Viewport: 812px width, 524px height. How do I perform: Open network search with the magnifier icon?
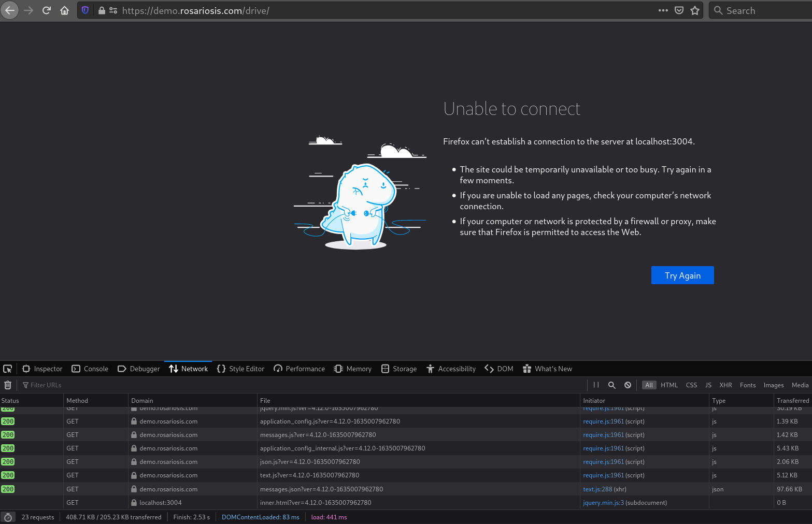(612, 385)
